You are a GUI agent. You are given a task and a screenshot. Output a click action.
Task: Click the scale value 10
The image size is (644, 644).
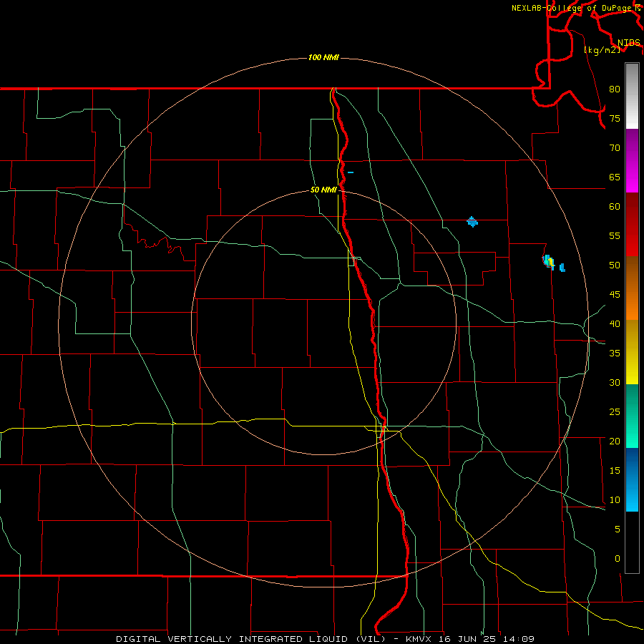(615, 500)
